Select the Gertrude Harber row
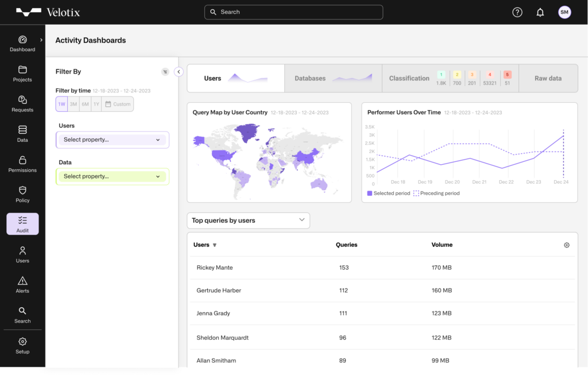The height and width of the screenshot is (376, 588). coord(382,290)
